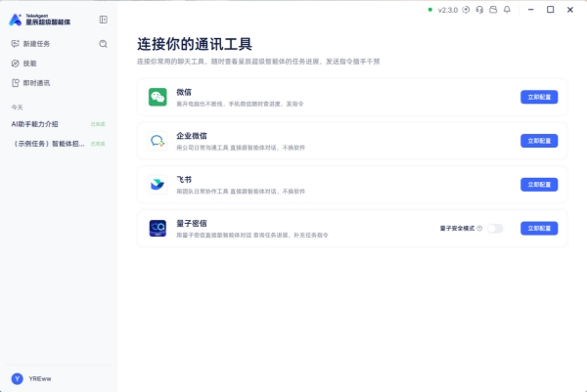587x392 pixels.
Task: Click 立即配置 for 微信
Action: (x=539, y=97)
